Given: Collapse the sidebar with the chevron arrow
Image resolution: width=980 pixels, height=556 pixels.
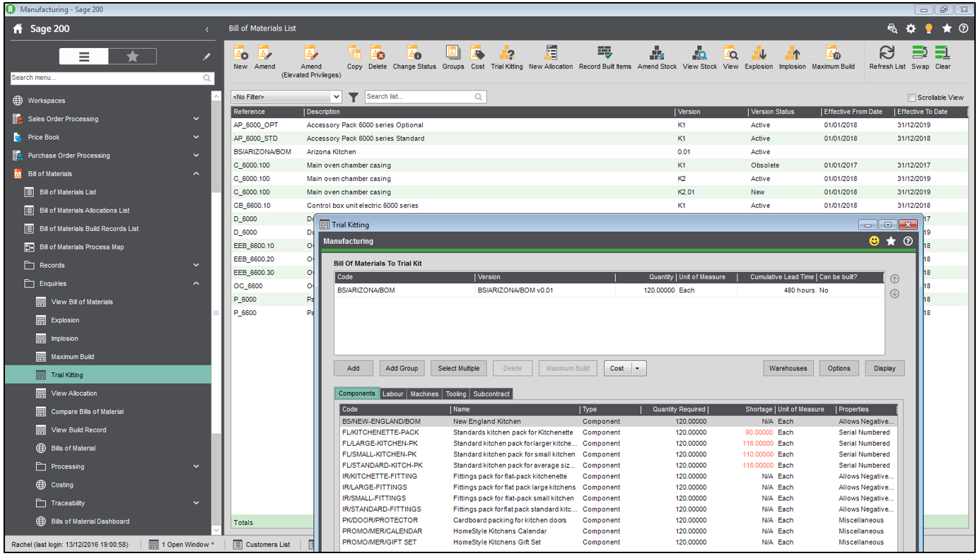Looking at the screenshot, I should point(206,30).
